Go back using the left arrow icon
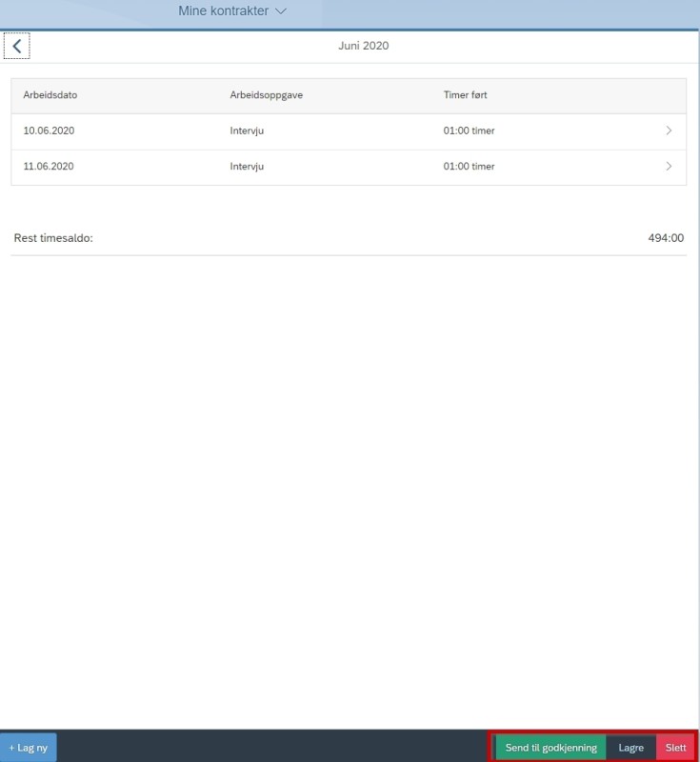This screenshot has width=700, height=762. pos(17,46)
